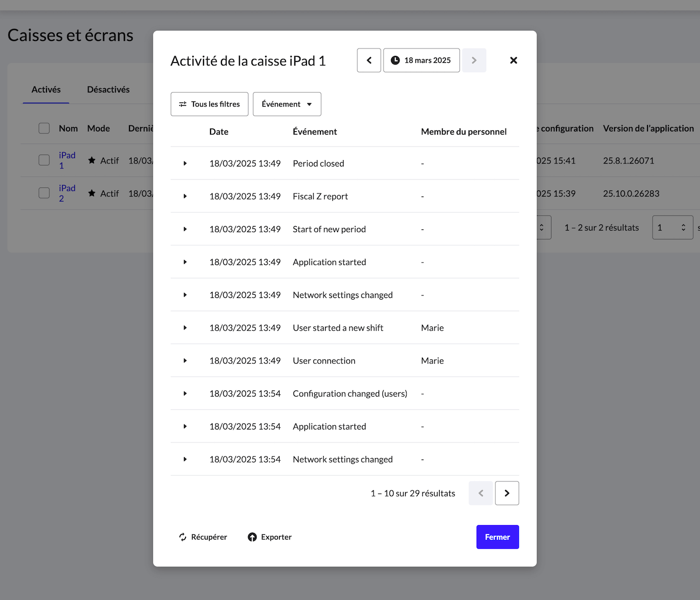This screenshot has height=600, width=700.
Task: Open the Événement filter dropdown
Action: [x=287, y=104]
